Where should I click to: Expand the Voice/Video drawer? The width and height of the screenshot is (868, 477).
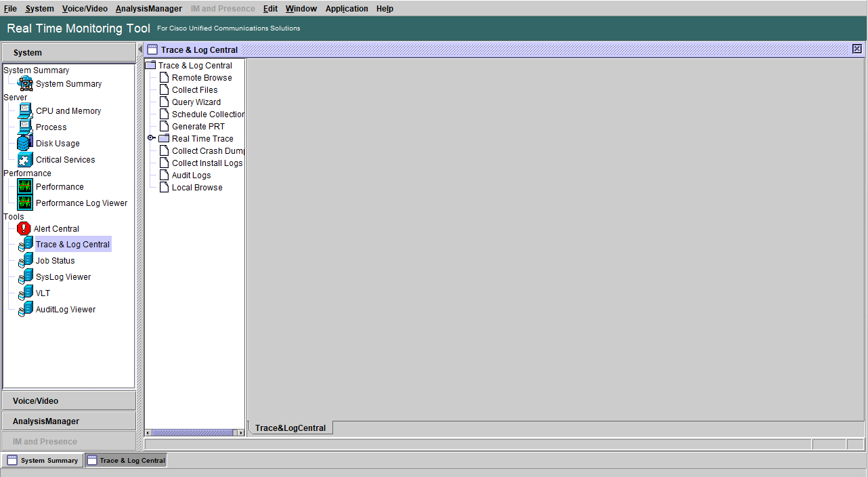69,401
